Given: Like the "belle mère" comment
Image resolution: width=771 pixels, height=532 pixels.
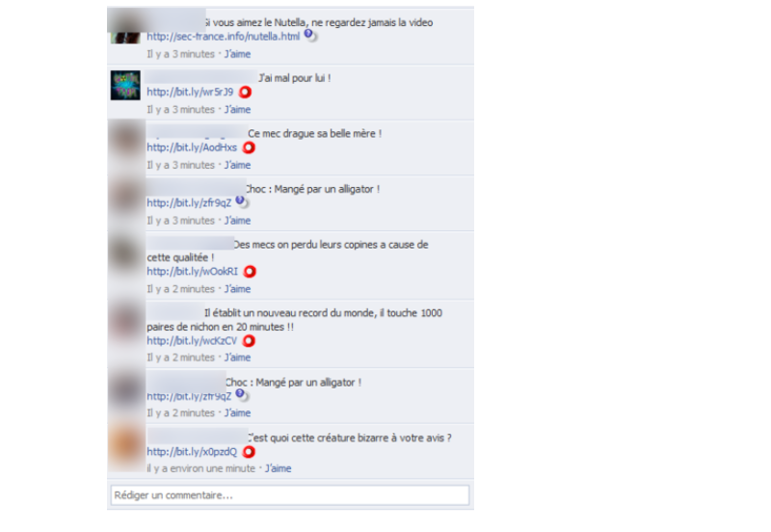Looking at the screenshot, I should click(x=237, y=165).
